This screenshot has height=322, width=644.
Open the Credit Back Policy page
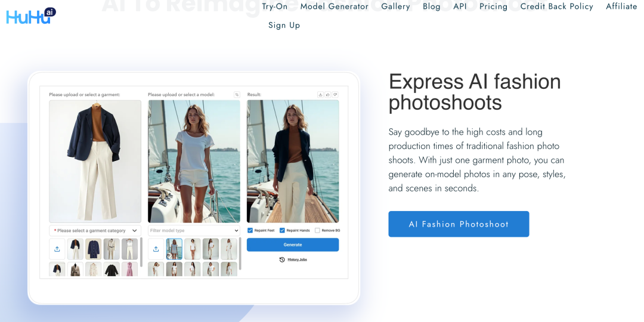[x=556, y=7]
